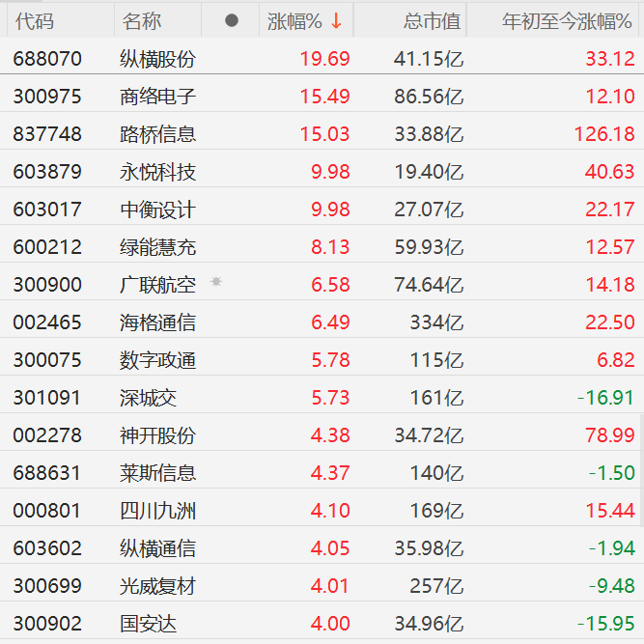This screenshot has height=644, width=644.
Task: Click the 15.49 gain value
Action: click(324, 97)
